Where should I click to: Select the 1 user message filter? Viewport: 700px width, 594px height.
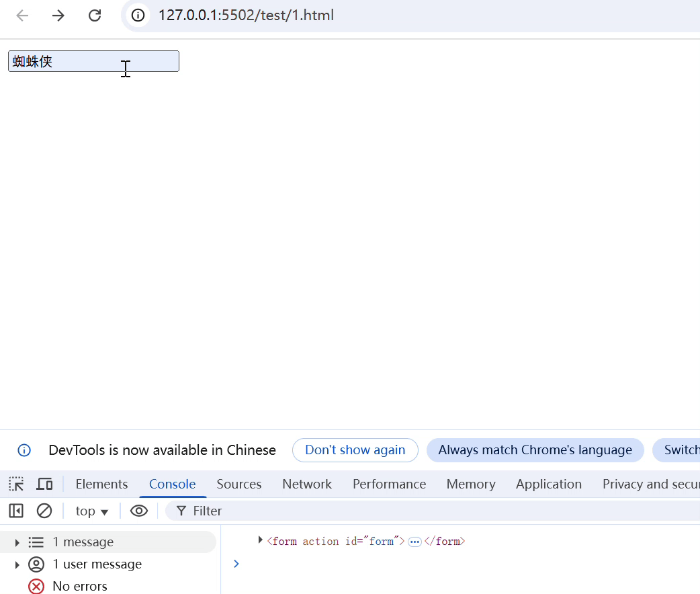97,564
